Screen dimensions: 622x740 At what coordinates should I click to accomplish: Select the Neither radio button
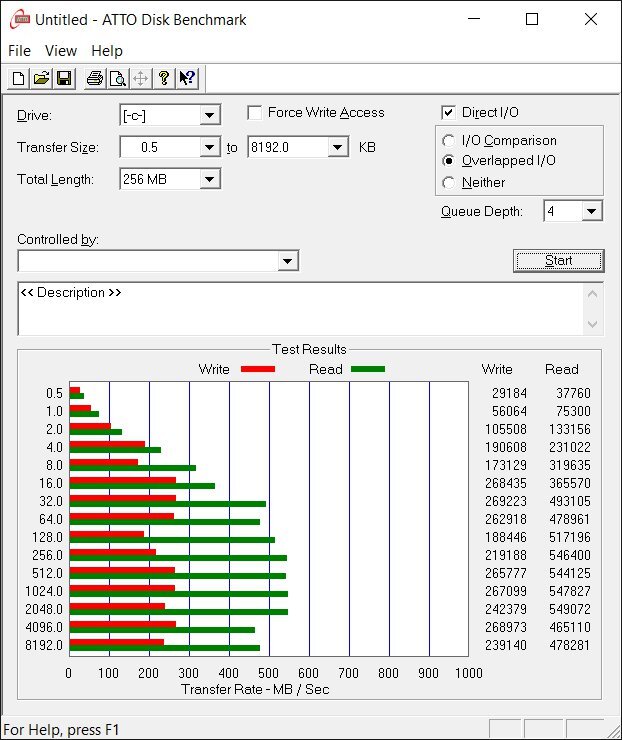point(449,182)
